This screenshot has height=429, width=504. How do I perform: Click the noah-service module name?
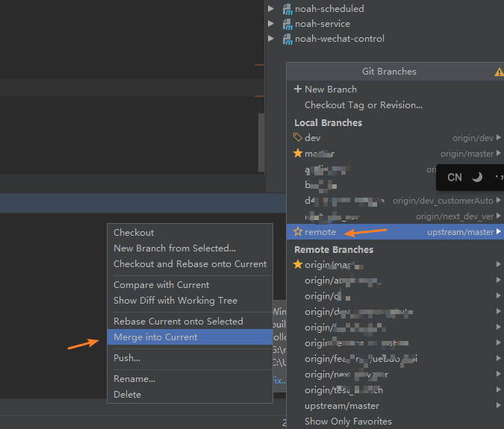pos(323,24)
